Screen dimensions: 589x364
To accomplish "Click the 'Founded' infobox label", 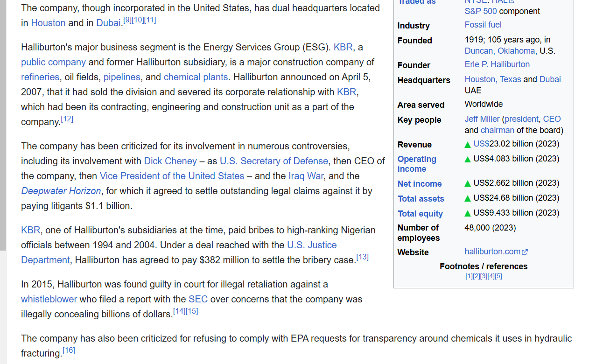I will click(x=415, y=41).
